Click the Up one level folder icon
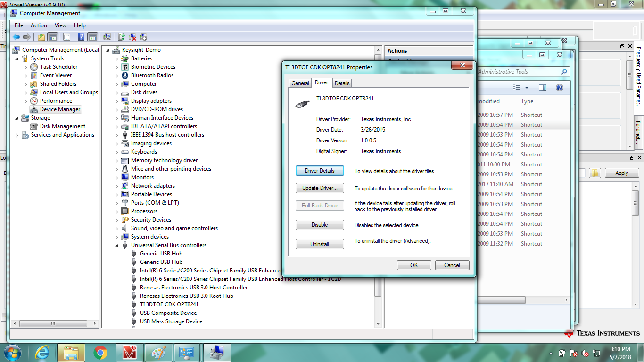The height and width of the screenshot is (362, 644). click(x=41, y=37)
